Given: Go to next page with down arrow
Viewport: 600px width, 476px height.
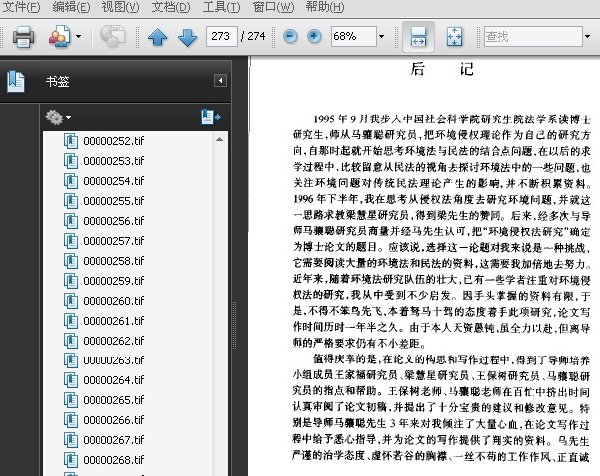Looking at the screenshot, I should click(x=188, y=37).
